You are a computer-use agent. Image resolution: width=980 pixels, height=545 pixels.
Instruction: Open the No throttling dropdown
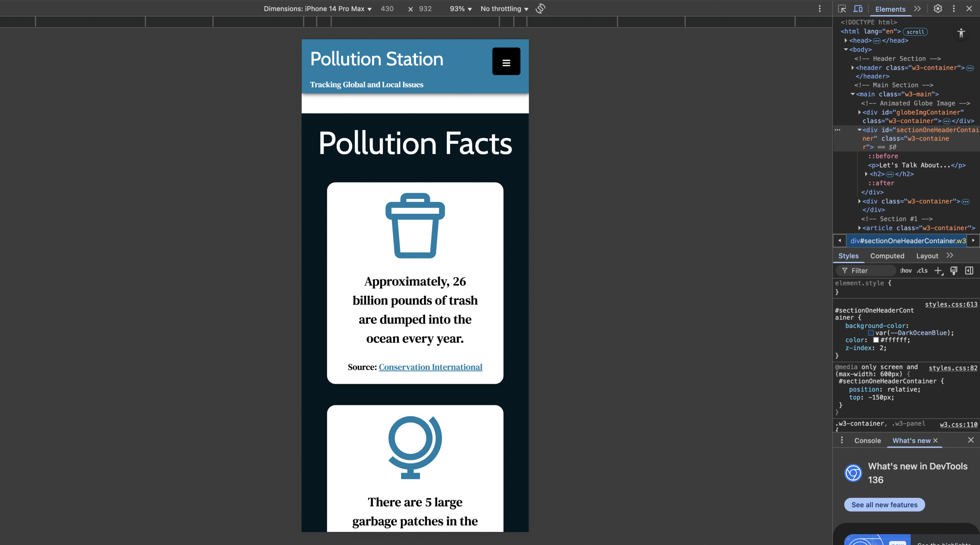click(x=504, y=9)
